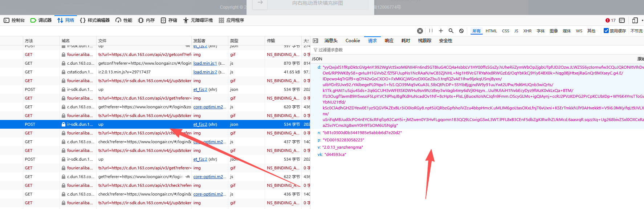Open the 性能 performance panel
Image resolution: width=644 pixels, height=209 pixels.
(124, 20)
